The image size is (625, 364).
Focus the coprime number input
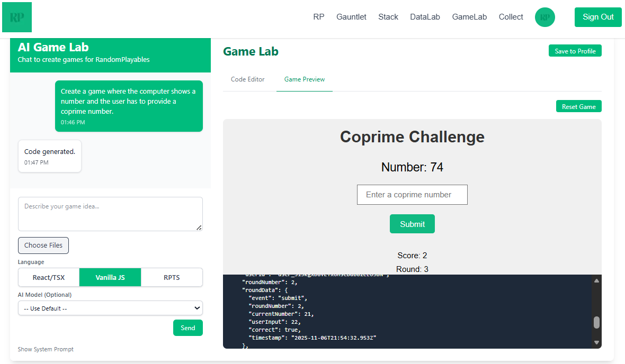click(x=412, y=195)
